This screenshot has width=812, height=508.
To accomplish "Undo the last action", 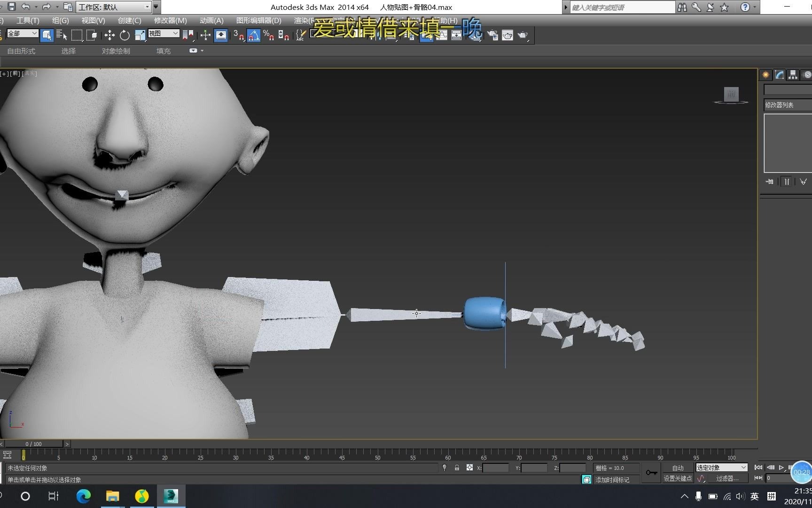I will [26, 7].
